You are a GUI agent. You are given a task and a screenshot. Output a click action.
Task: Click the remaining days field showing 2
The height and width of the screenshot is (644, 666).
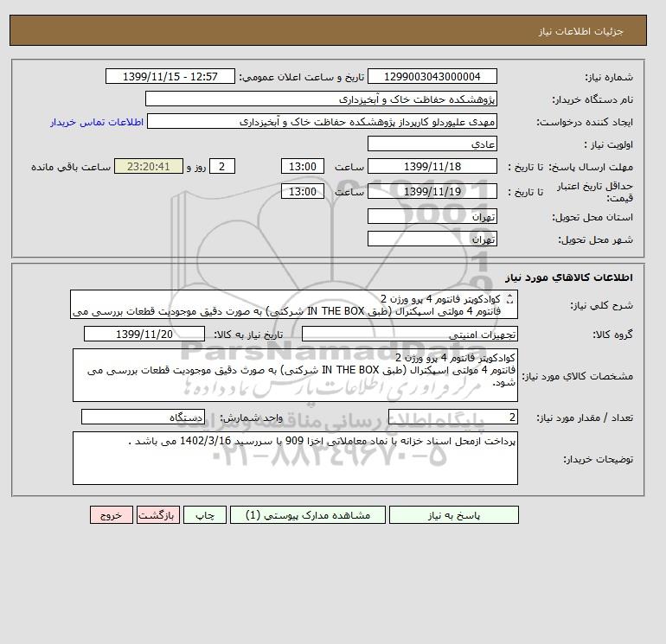221,167
